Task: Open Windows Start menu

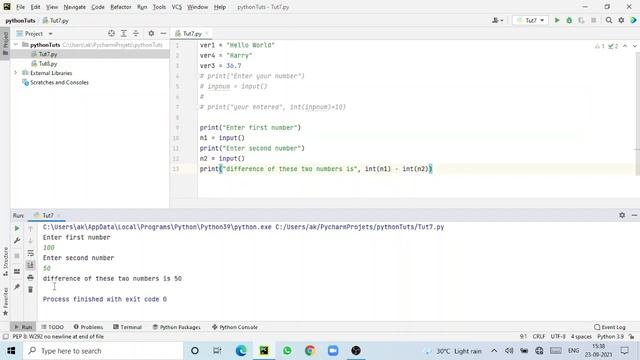Action: pyautogui.click(x=11, y=351)
